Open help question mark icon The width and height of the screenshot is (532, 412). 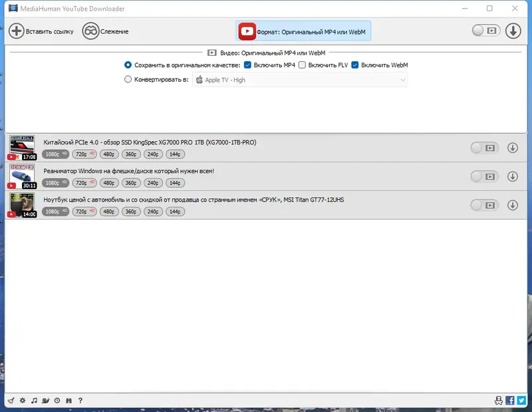coord(80,401)
